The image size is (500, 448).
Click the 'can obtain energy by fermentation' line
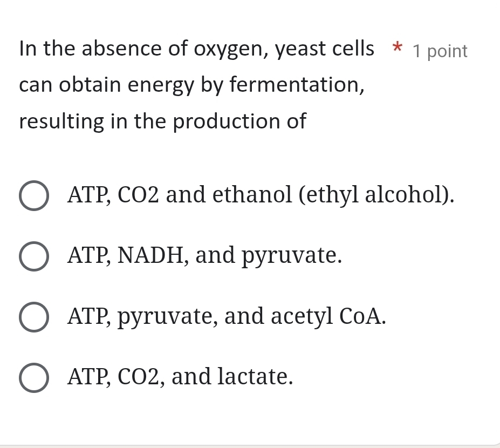click(191, 85)
